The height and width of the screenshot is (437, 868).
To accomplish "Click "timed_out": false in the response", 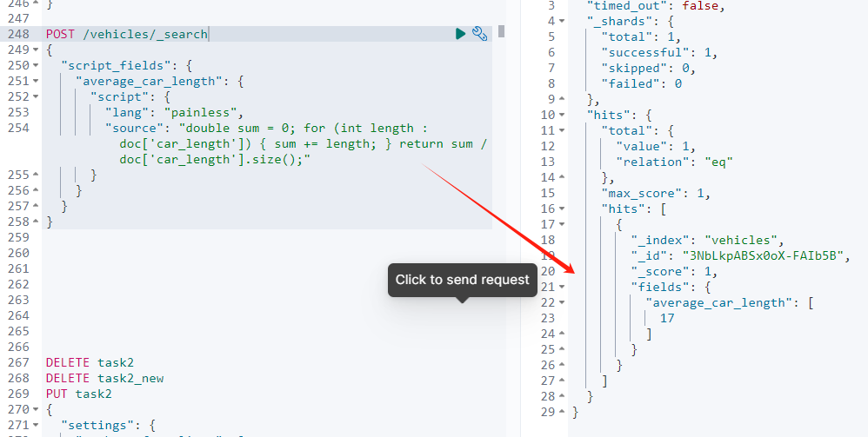I will click(x=656, y=5).
